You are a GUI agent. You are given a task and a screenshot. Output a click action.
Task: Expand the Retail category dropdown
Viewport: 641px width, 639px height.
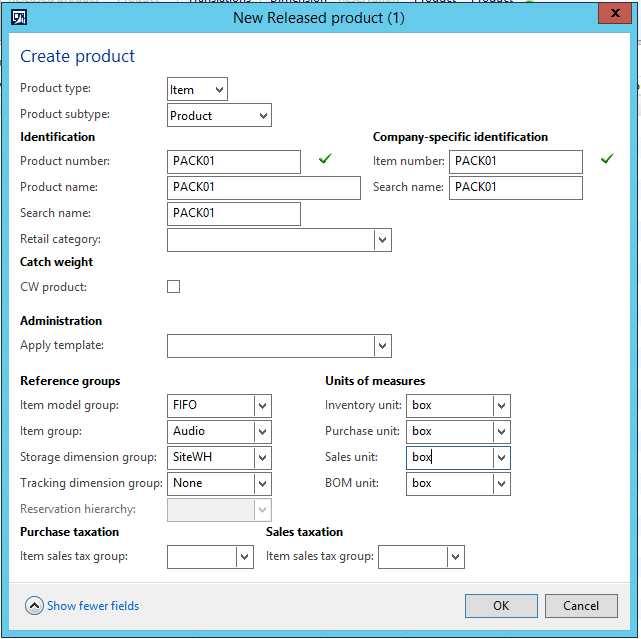(381, 240)
